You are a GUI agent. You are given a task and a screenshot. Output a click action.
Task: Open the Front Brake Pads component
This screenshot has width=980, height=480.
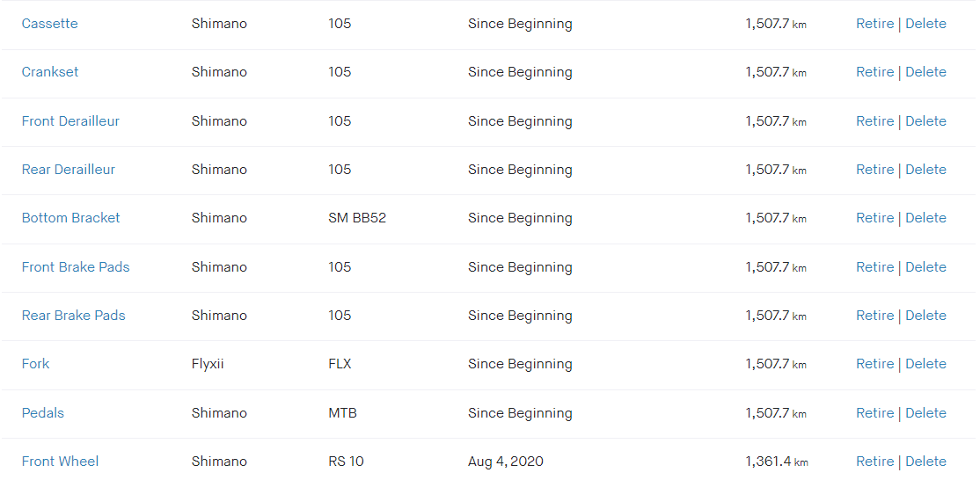tap(76, 267)
